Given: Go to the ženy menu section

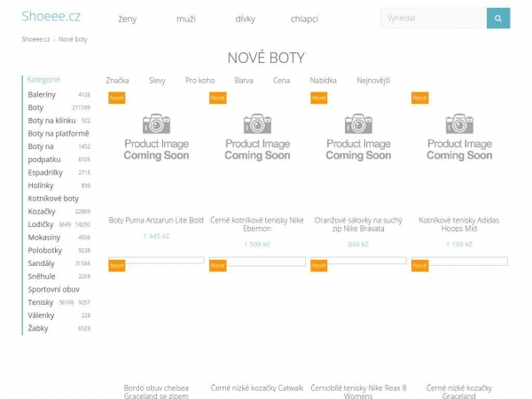Looking at the screenshot, I should [128, 19].
